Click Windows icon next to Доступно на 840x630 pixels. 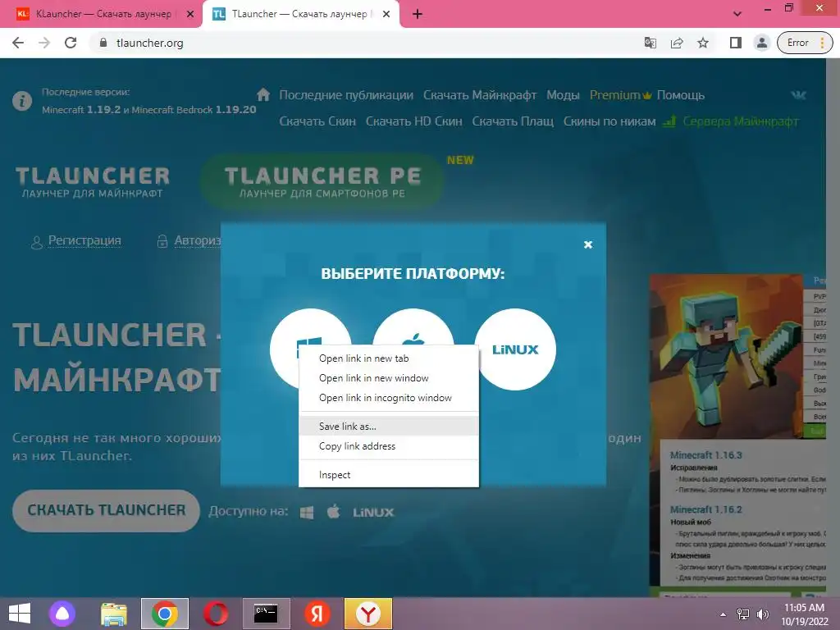point(307,513)
